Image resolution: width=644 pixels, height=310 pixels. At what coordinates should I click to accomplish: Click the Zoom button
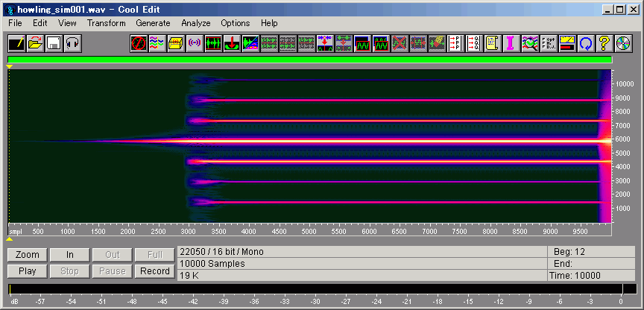(28, 255)
